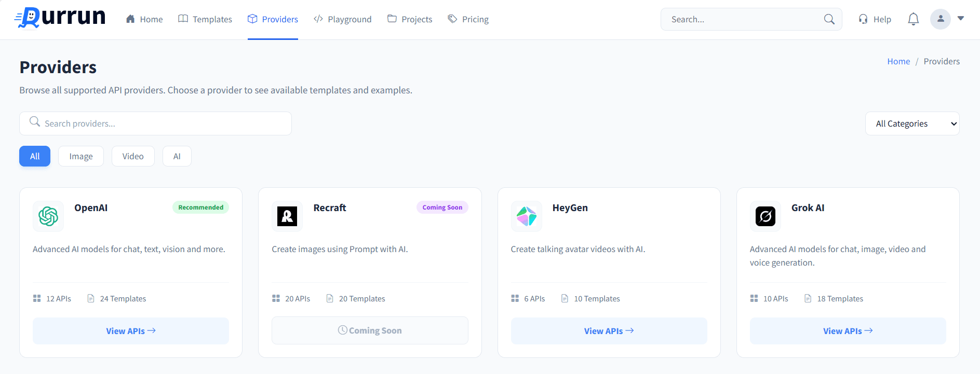The height and width of the screenshot is (374, 980).
Task: Click the '20 APIs' text
Action: [x=298, y=299]
